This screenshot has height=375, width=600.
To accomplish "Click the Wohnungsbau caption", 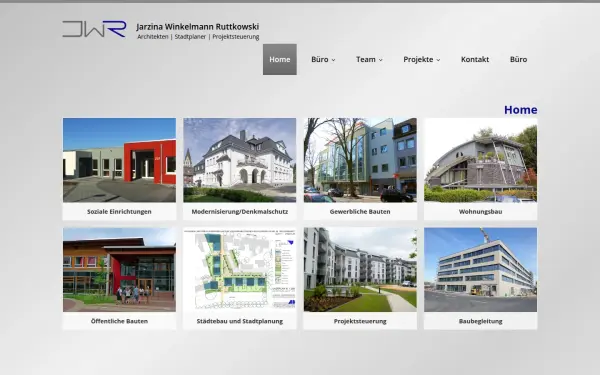I will tap(481, 212).
